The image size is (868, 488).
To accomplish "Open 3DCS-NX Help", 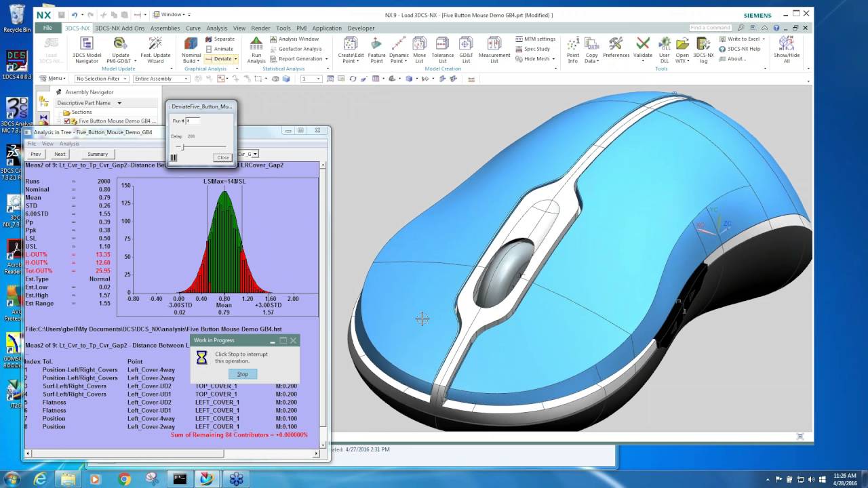I will point(740,49).
